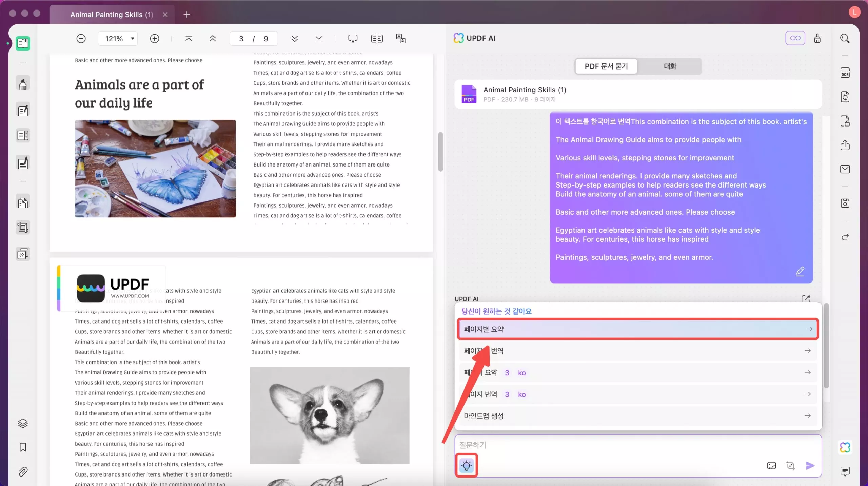
Task: Open the 121% zoom level dropdown
Action: click(x=119, y=39)
